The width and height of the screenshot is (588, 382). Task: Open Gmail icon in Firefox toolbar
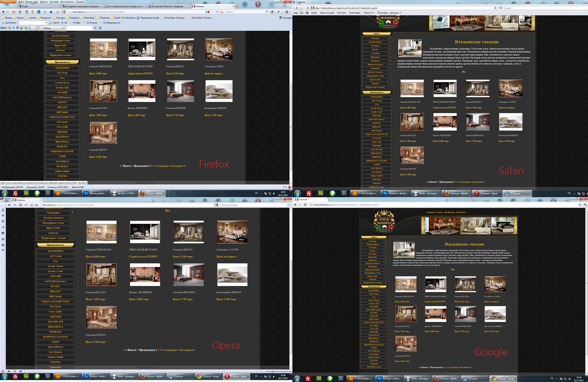(x=14, y=12)
